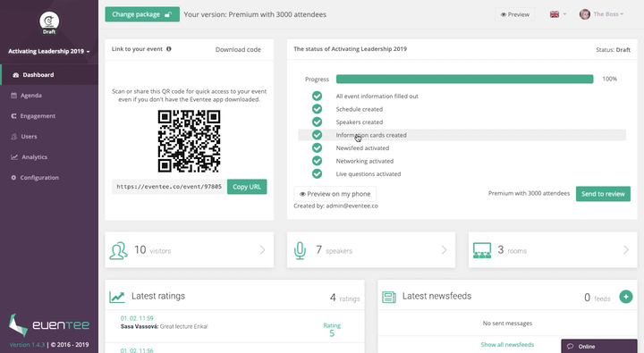Click checkmark next to Information cards created
644x353 pixels.
pos(317,135)
